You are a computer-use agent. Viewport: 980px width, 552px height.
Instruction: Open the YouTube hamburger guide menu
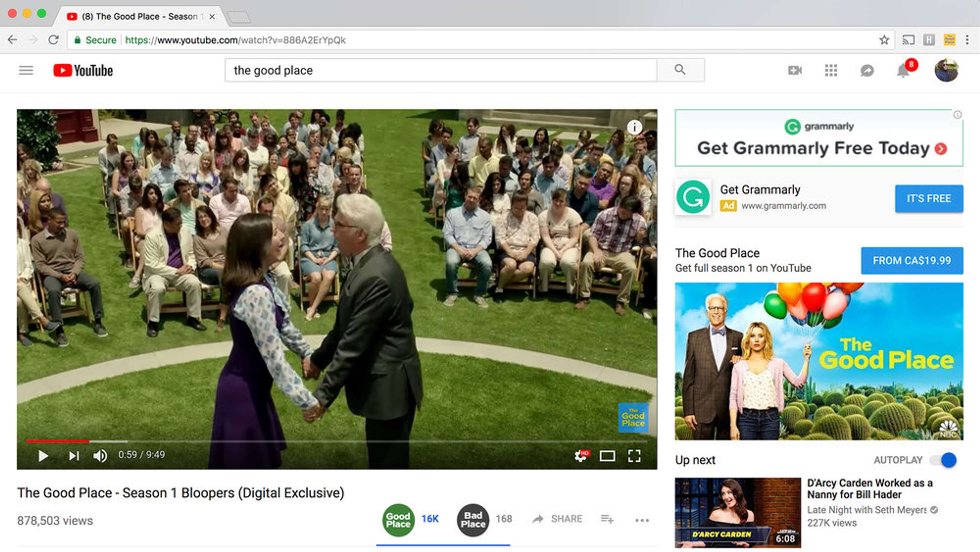click(26, 70)
